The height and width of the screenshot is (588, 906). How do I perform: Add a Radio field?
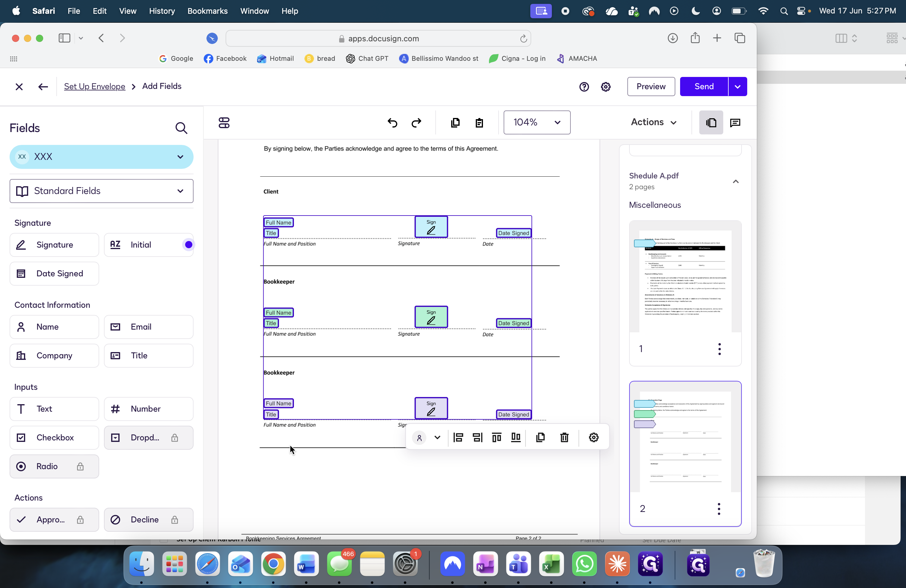(55, 466)
